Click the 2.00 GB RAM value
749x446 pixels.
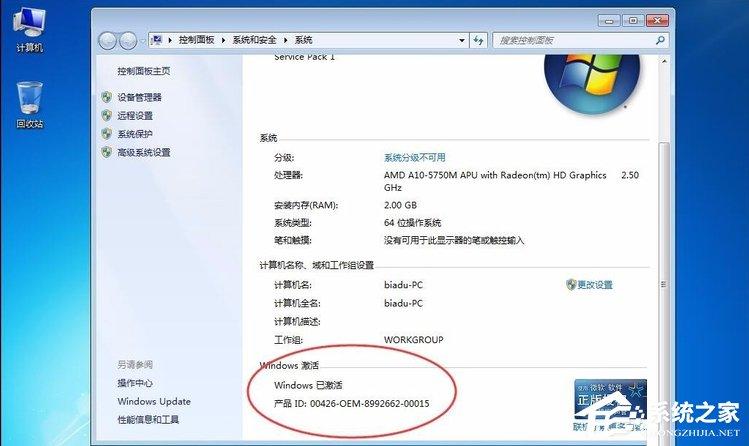(400, 205)
